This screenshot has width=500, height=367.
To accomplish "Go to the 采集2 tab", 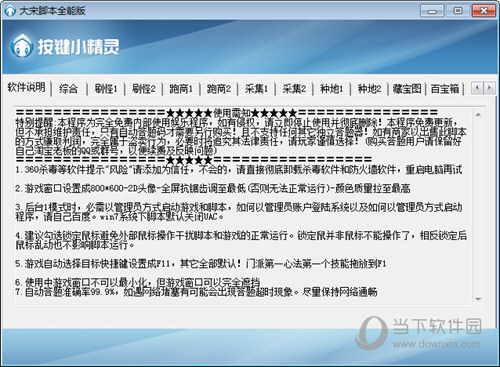I will (x=294, y=89).
